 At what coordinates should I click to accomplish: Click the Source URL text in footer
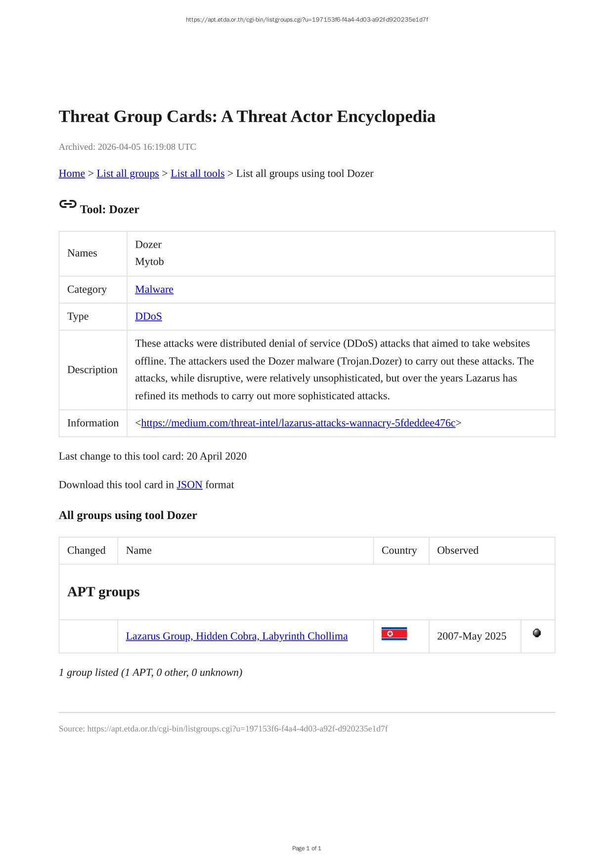[x=223, y=729]
